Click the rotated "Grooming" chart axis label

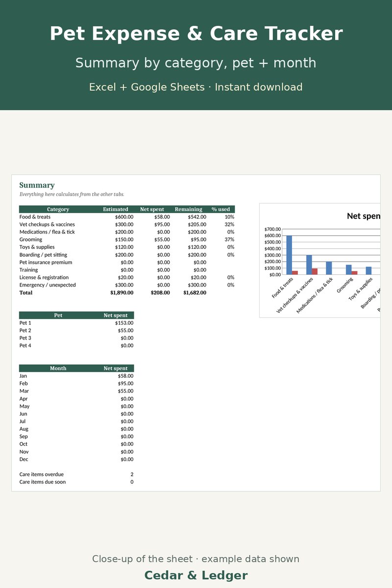pos(345,285)
